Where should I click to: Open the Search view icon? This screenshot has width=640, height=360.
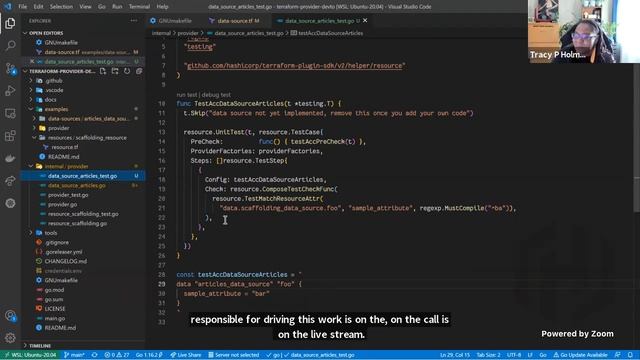point(10,45)
